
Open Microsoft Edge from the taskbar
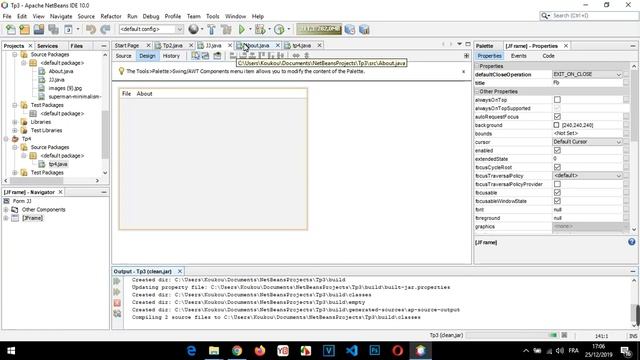(x=191, y=351)
